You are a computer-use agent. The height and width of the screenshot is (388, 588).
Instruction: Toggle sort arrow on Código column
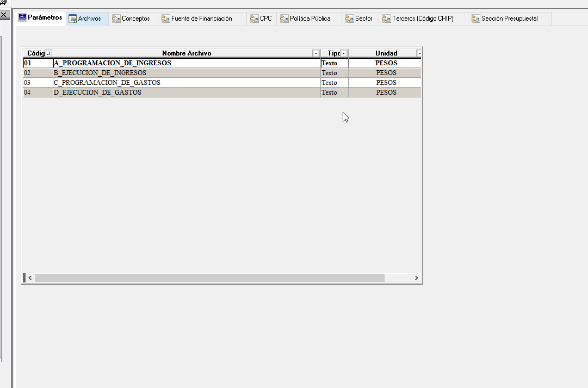[x=48, y=53]
